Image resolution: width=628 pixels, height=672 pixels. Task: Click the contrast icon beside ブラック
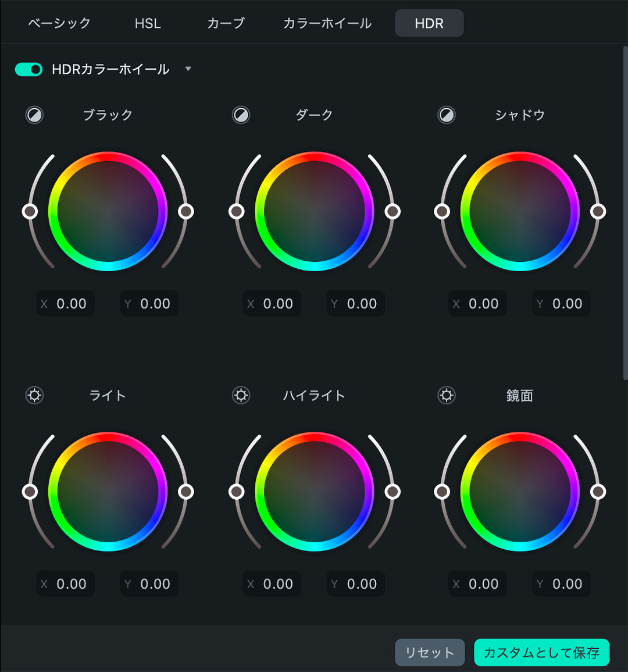tap(35, 115)
